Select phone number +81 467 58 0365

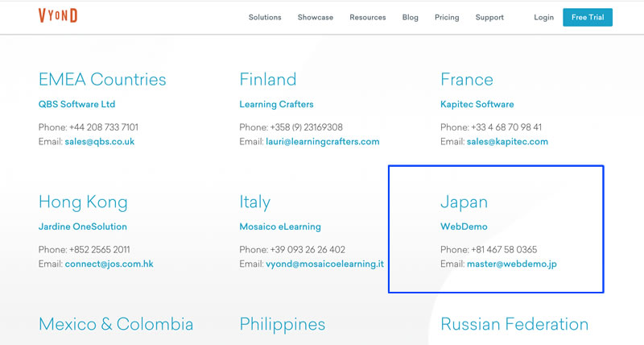click(x=504, y=250)
